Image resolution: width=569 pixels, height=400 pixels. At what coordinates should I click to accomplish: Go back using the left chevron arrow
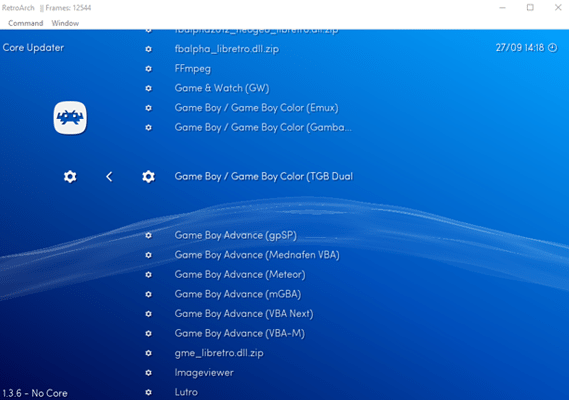click(x=109, y=177)
